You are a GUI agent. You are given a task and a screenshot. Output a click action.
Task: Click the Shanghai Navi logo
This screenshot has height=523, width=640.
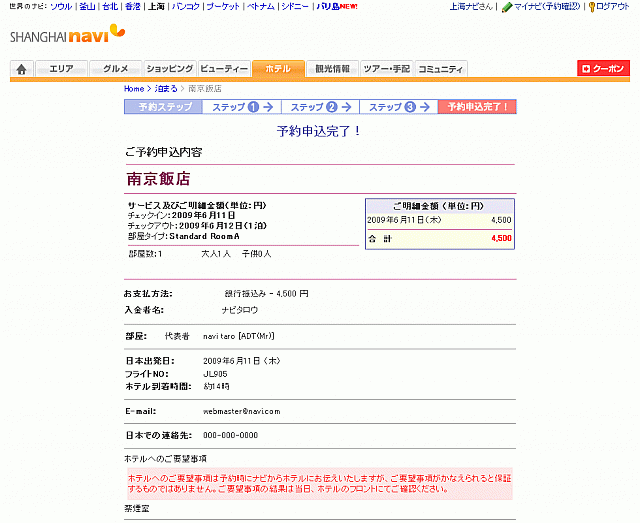pos(67,34)
